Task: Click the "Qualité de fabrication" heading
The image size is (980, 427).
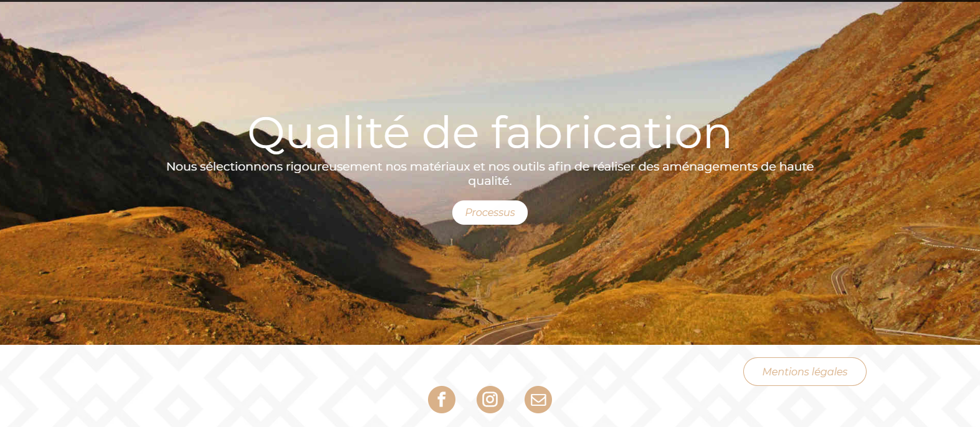Action: pyautogui.click(x=490, y=133)
